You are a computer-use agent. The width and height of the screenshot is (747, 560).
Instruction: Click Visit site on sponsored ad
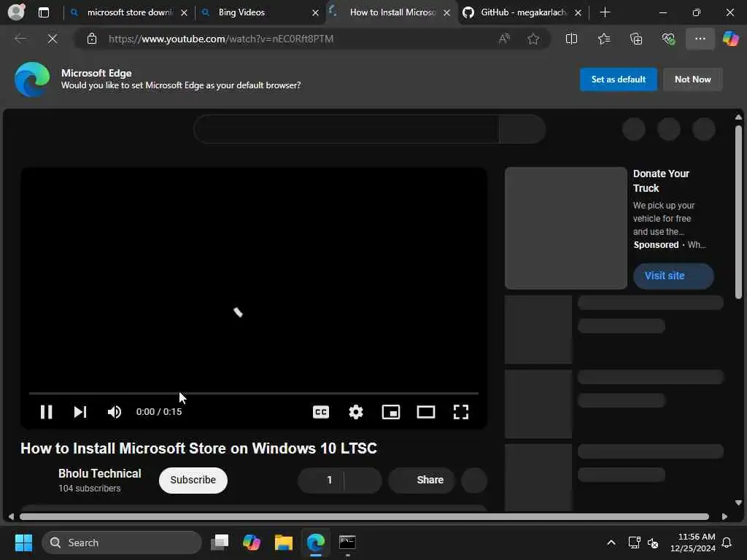click(x=673, y=276)
